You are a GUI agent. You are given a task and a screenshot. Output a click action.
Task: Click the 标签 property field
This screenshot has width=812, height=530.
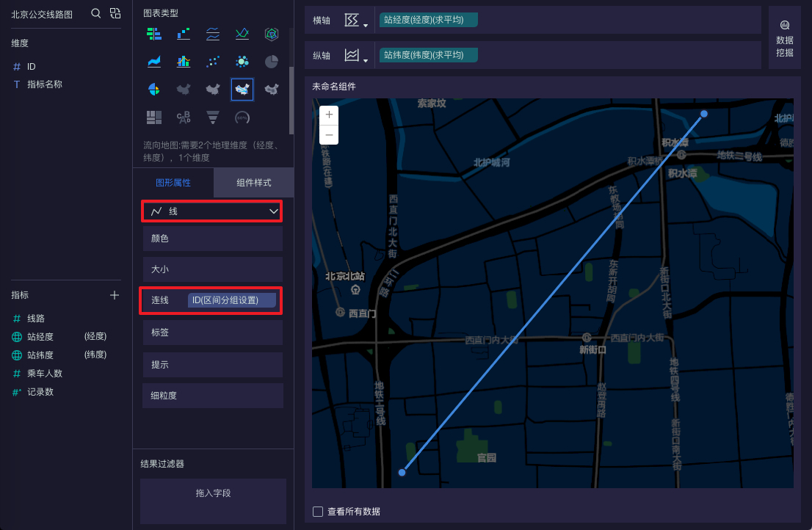(x=212, y=333)
